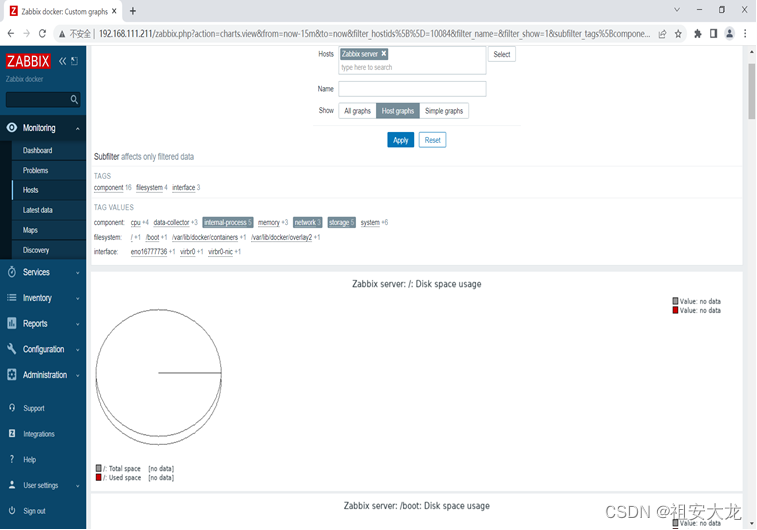The width and height of the screenshot is (757, 530).
Task: Remove Zabbix server host tag with X
Action: pyautogui.click(x=384, y=54)
